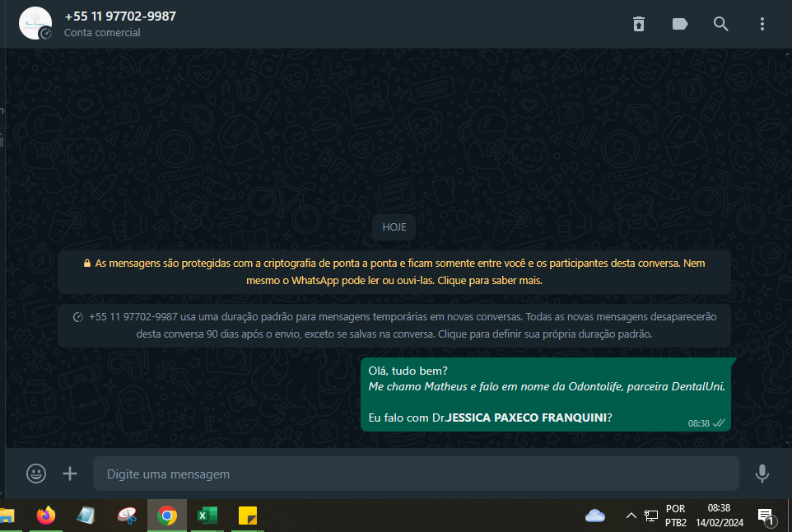Search messages with the magnifier icon
The image size is (792, 532).
click(720, 24)
